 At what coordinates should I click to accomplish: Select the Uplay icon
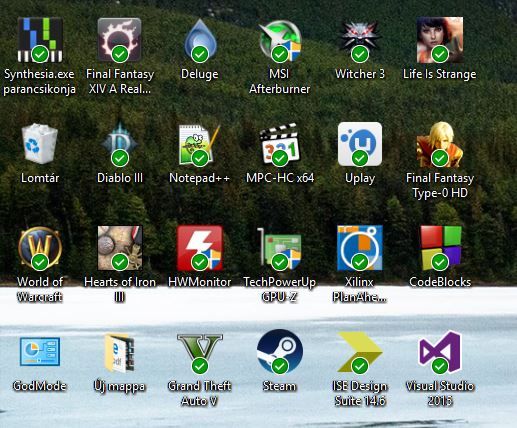pyautogui.click(x=360, y=144)
